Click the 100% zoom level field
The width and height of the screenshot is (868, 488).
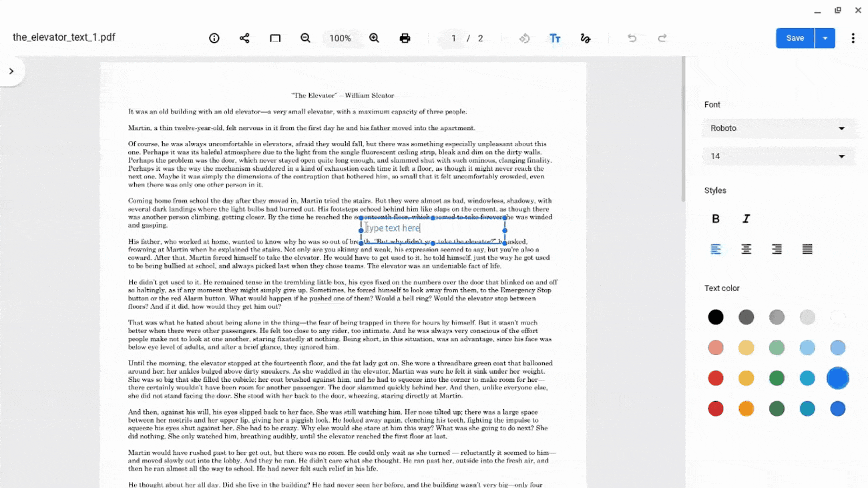click(x=340, y=38)
